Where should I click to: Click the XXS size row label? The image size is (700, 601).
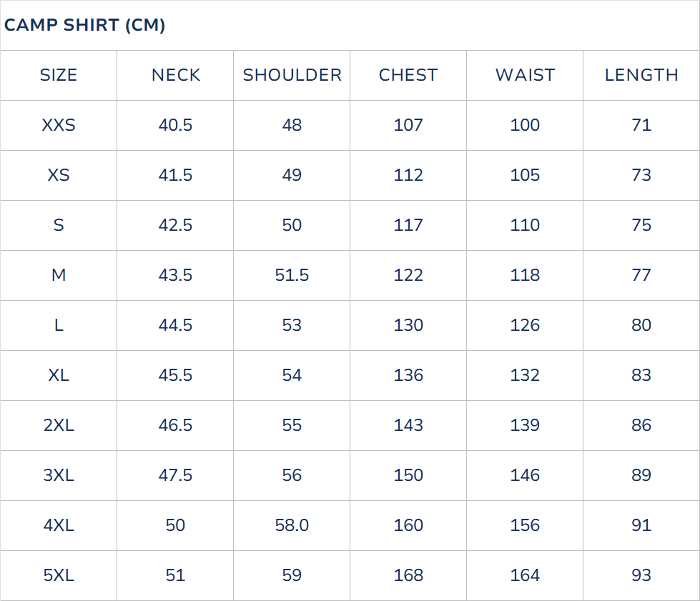coord(59,125)
